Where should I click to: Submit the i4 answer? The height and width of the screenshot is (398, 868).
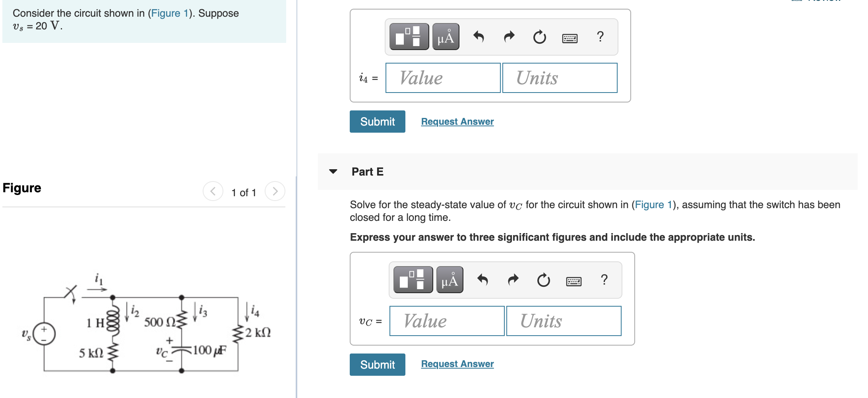[377, 121]
